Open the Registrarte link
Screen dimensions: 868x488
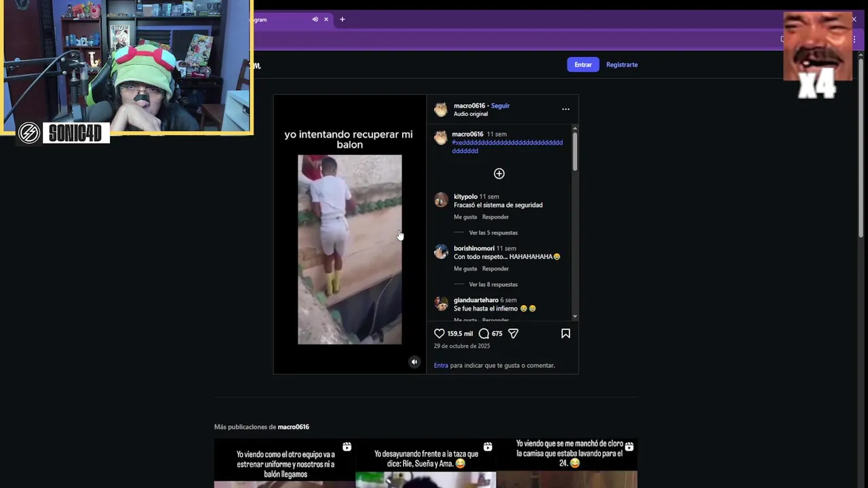coord(622,64)
